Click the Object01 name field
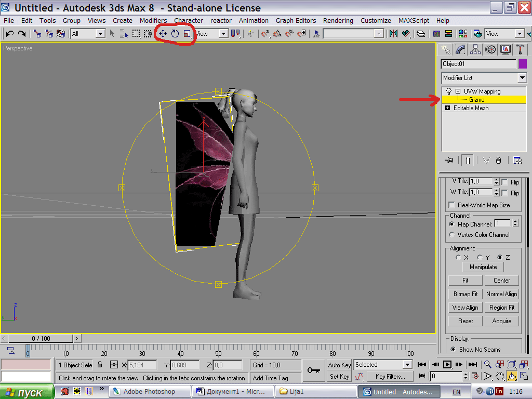This screenshot has width=532, height=399. pyautogui.click(x=478, y=64)
